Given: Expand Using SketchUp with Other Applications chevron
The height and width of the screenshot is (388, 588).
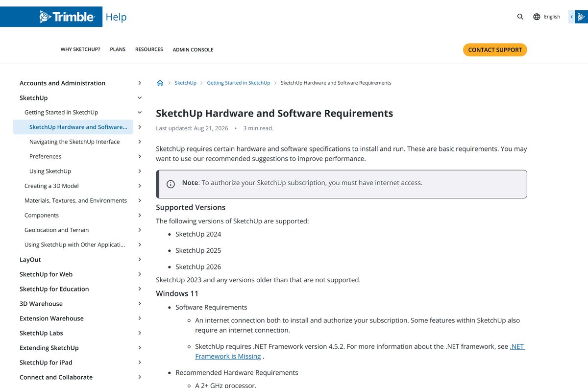Looking at the screenshot, I should (x=140, y=244).
